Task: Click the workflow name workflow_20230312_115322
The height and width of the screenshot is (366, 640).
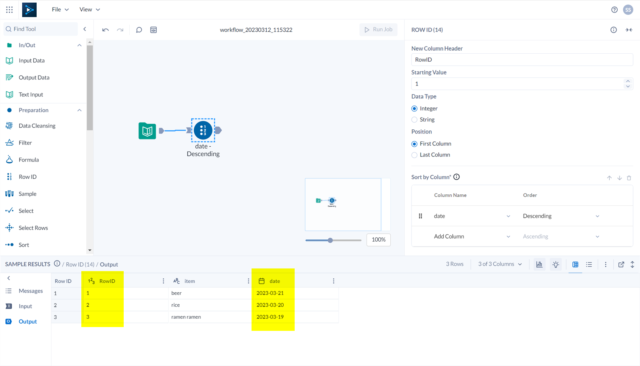Action: pyautogui.click(x=256, y=30)
